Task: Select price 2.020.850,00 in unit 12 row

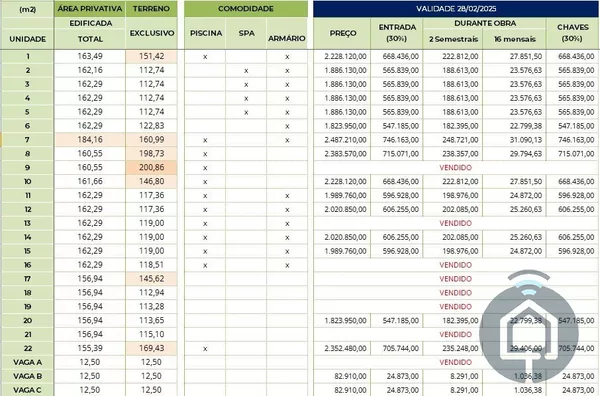Action: (345, 209)
